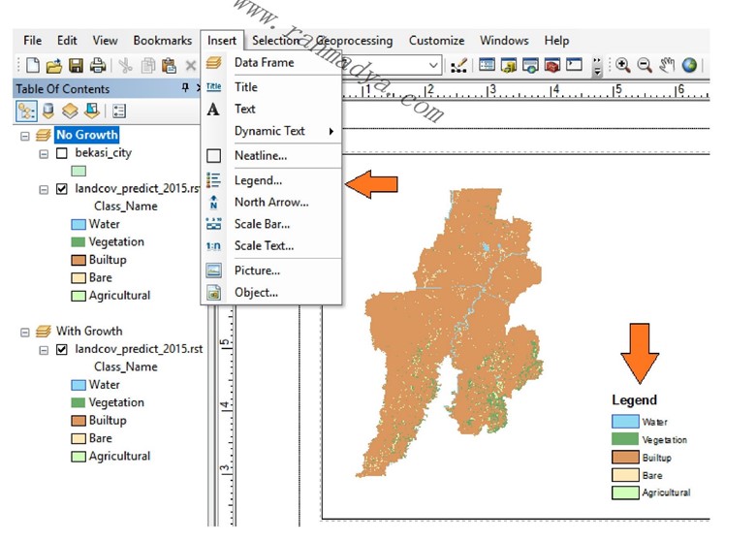Image resolution: width=756 pixels, height=541 pixels.
Task: Select the Zoom In tool
Action: tap(623, 66)
